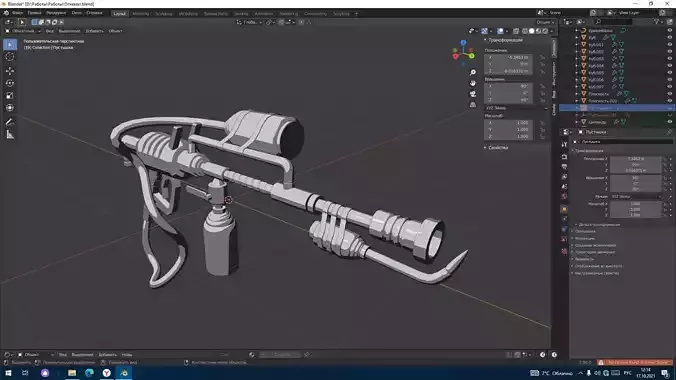Expand Отношения section in Object properties
Screen dimensions: 676x380
point(585,232)
